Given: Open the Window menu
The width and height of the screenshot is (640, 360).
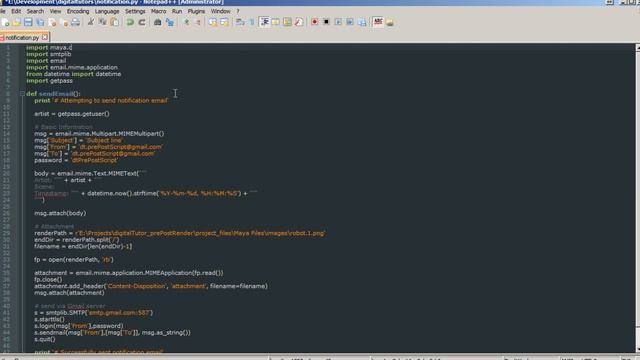Looking at the screenshot, I should click(221, 11).
